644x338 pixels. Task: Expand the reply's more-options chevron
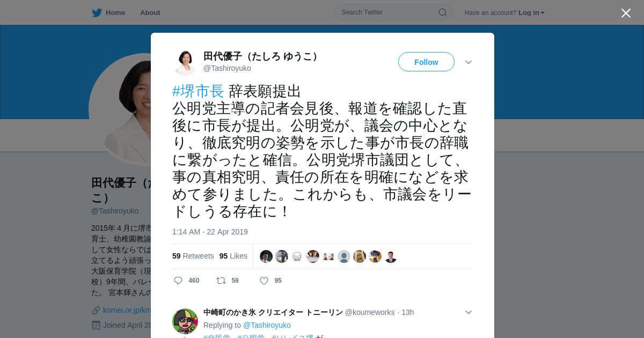point(469,312)
